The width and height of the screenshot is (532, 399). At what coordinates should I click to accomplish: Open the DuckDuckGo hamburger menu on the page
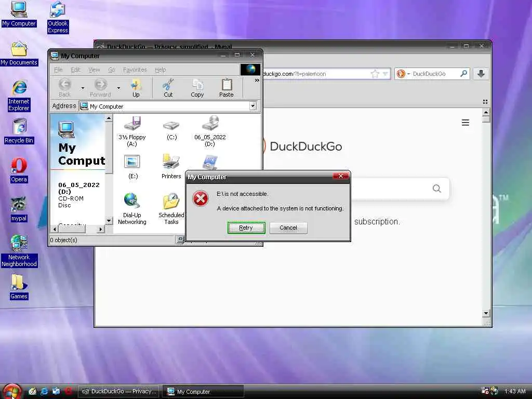[465, 123]
